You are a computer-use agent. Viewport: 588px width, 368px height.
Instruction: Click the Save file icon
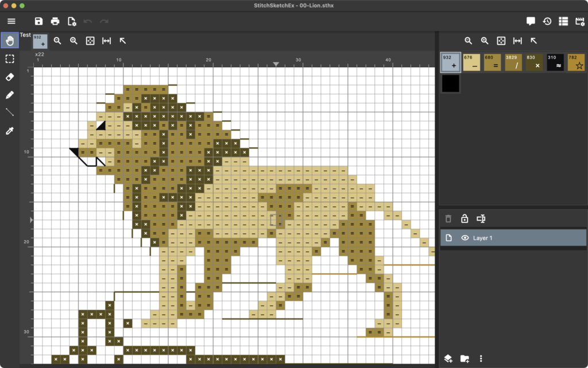pyautogui.click(x=38, y=21)
